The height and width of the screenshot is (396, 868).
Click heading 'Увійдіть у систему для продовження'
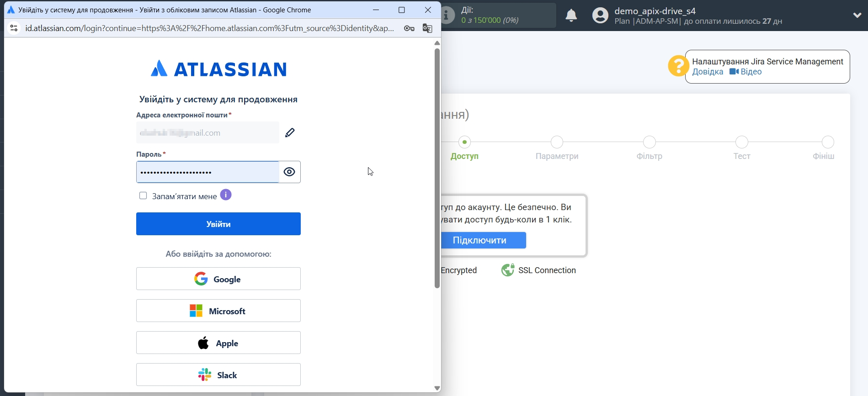coord(218,100)
